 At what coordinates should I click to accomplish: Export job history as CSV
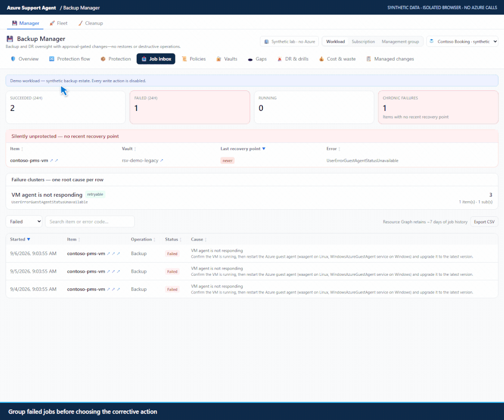[484, 222]
